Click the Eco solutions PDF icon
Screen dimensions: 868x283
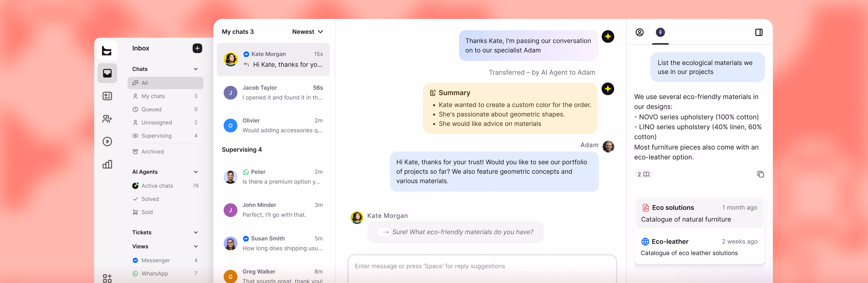[646, 208]
